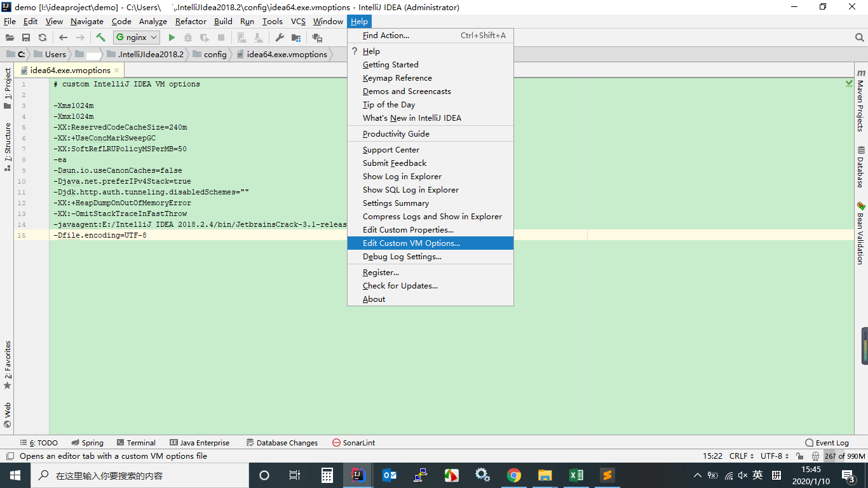The width and height of the screenshot is (868, 488).
Task: Run nginx with the green play icon
Action: point(172,37)
